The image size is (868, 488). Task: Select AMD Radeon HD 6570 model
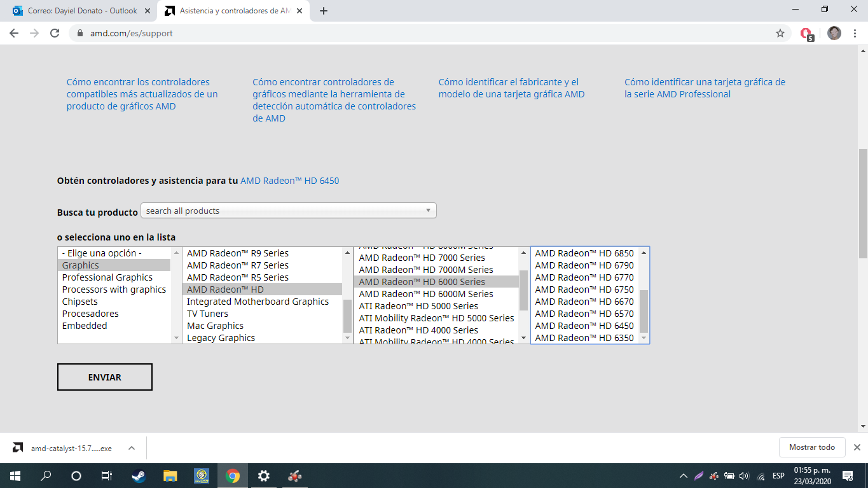(585, 314)
